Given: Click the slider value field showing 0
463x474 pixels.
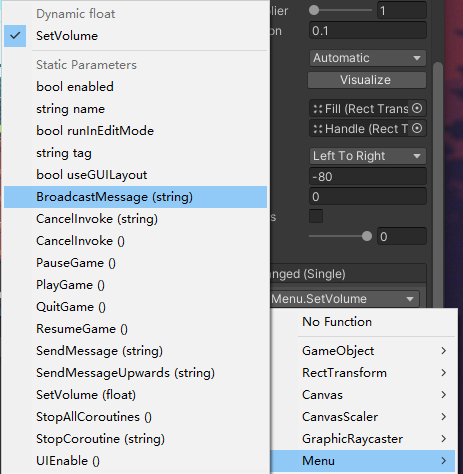Looking at the screenshot, I should 402,236.
